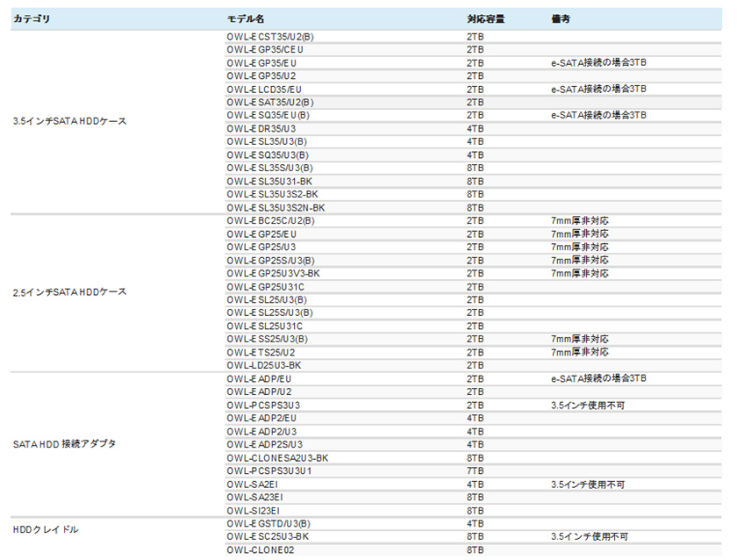Image resolution: width=737 pixels, height=560 pixels.
Task: Click model OWL-SI23EI
Action: point(253,511)
